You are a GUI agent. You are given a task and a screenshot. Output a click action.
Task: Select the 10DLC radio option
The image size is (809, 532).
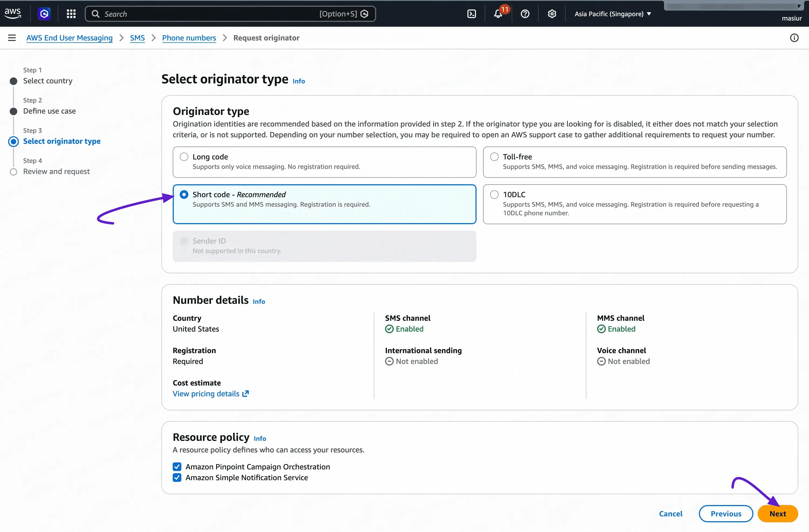[494, 195]
